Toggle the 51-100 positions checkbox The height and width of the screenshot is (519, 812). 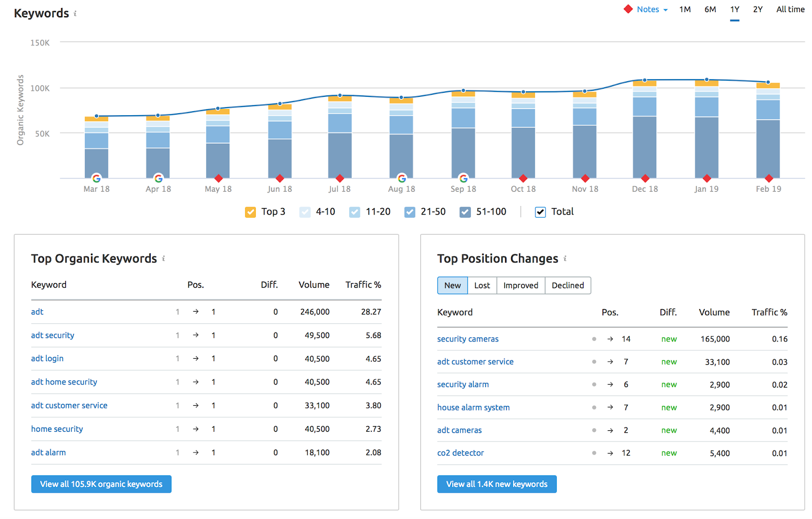465,212
